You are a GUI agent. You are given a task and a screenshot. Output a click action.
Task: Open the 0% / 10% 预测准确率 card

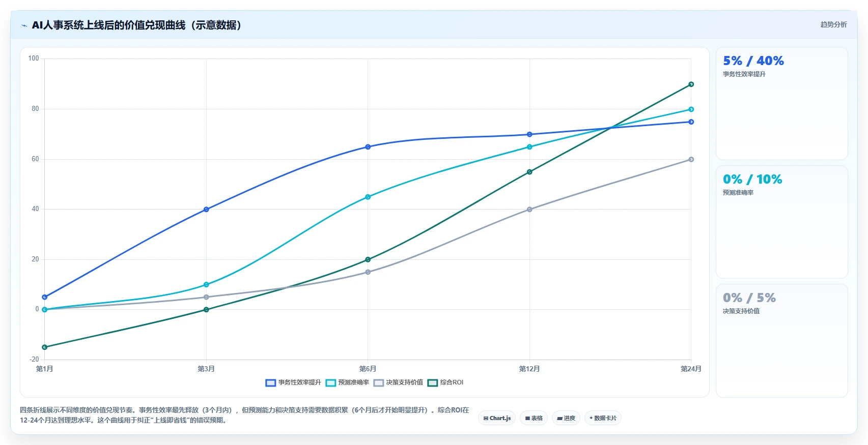click(x=781, y=222)
